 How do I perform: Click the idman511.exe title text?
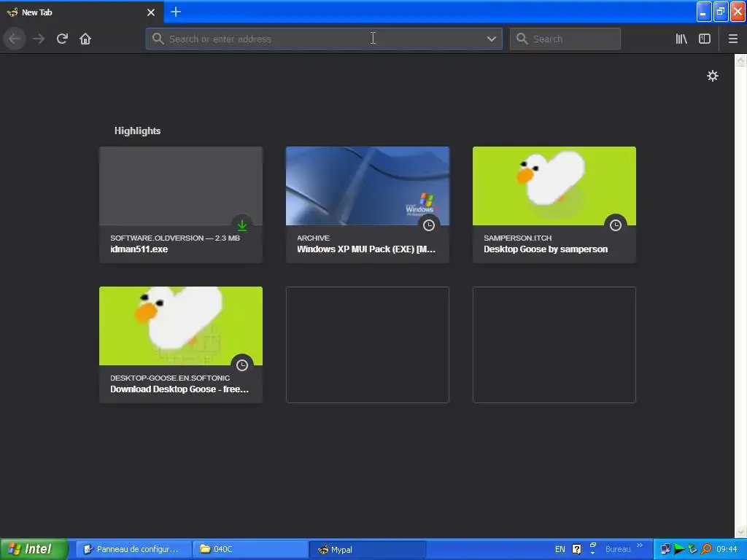coord(139,249)
